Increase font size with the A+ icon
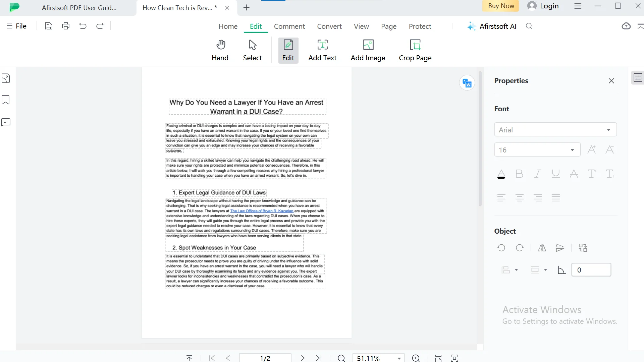Screen dimensions: 644x362 coord(592,150)
